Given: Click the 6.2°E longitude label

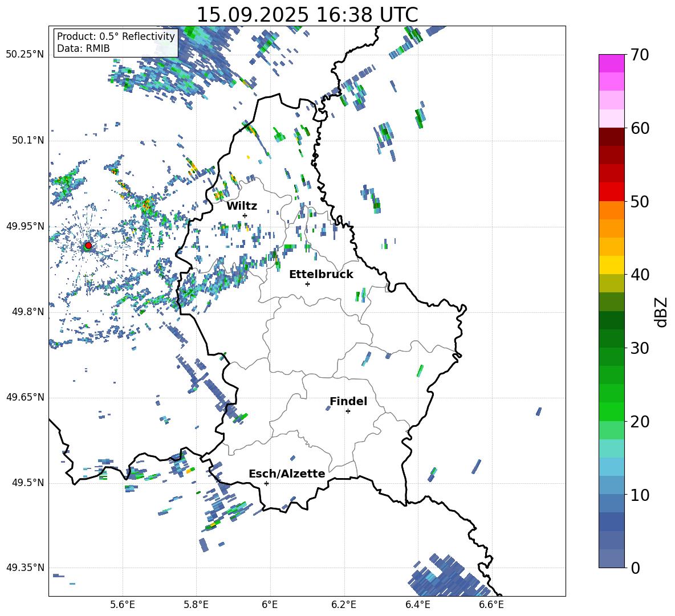Looking at the screenshot, I should (x=344, y=605).
